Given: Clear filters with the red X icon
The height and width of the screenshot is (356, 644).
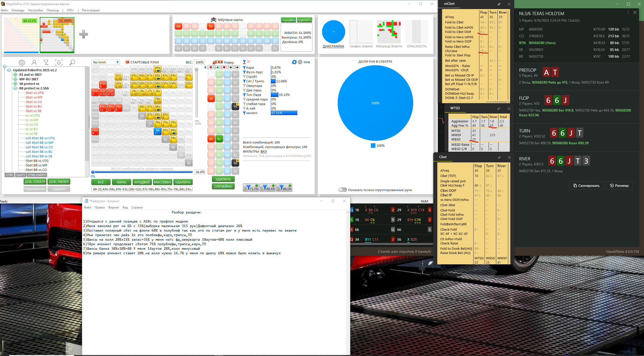Looking at the screenshot, I should tap(248, 61).
